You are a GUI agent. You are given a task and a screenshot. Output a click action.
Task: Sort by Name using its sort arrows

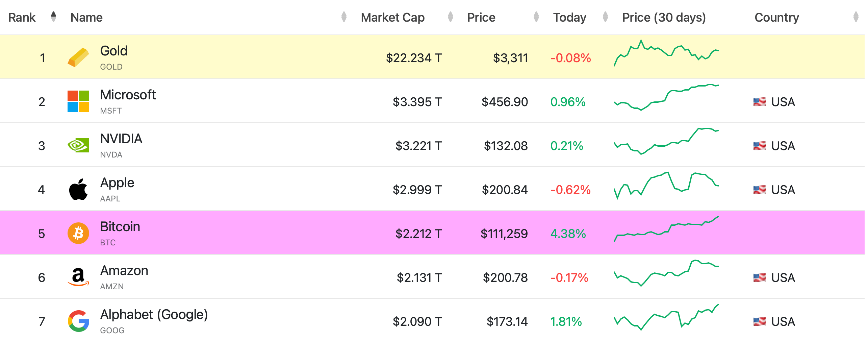(x=344, y=17)
